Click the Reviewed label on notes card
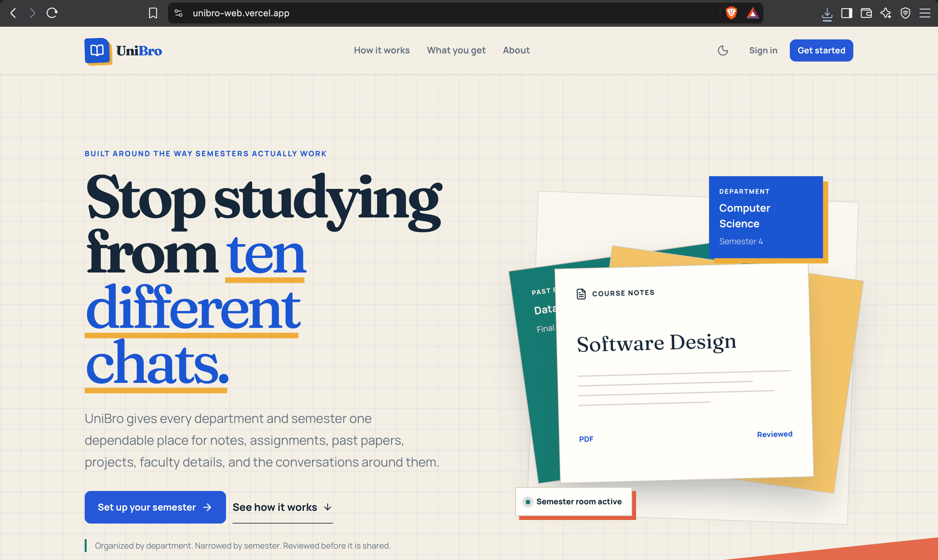 click(x=774, y=434)
